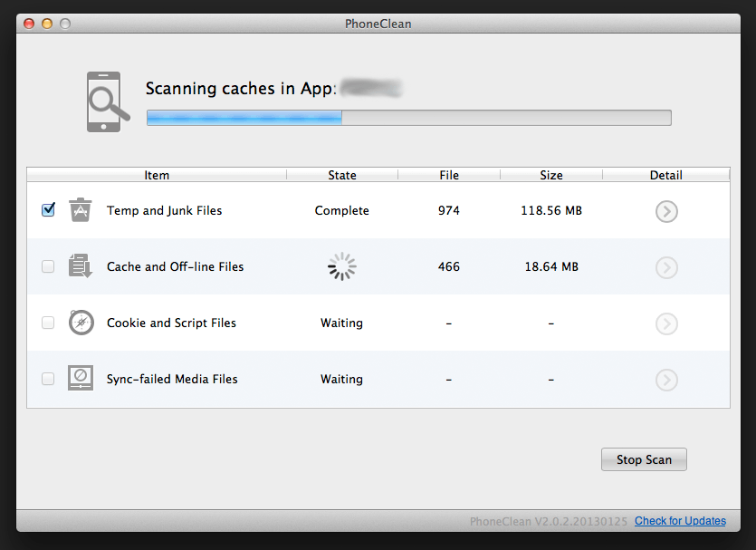756x550 pixels.
Task: Click the Temp and Junk Files trash icon
Action: tap(81, 210)
